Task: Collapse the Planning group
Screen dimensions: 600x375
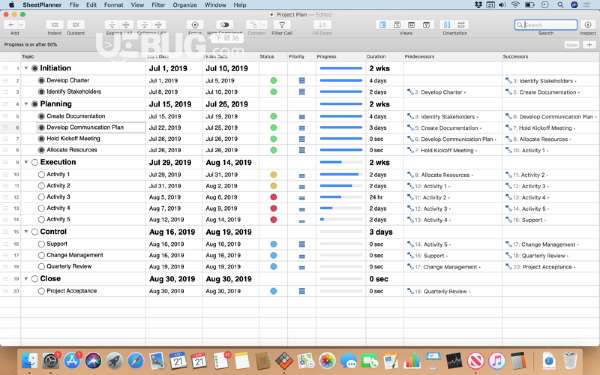Action: (26, 104)
